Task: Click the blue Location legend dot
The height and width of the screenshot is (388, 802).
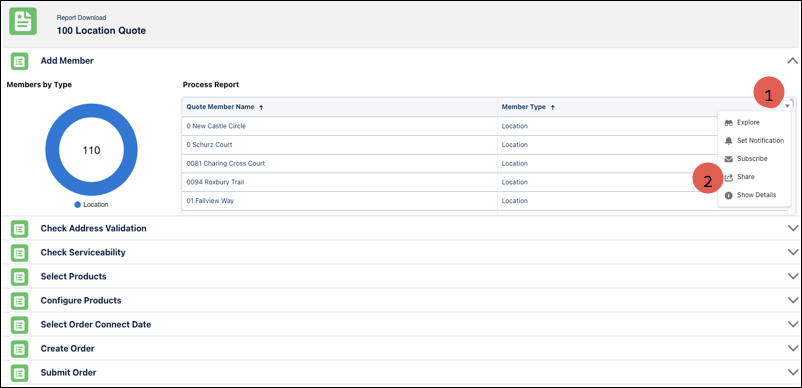Action: click(78, 204)
